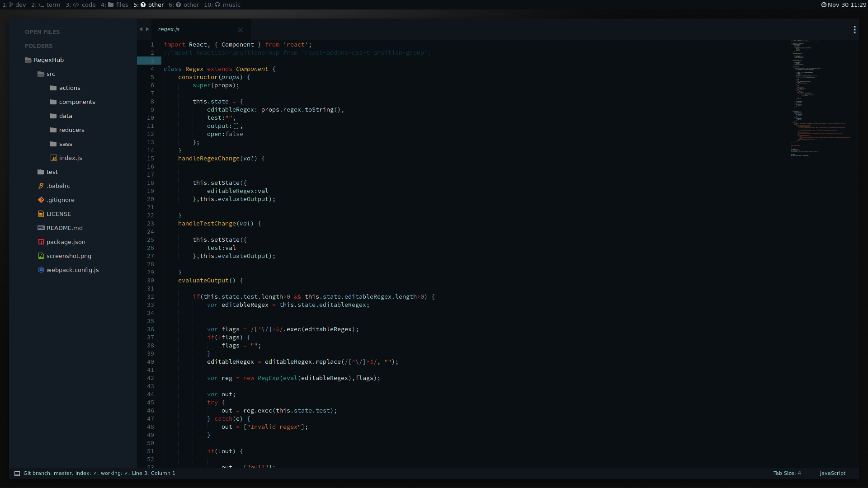The image size is (868, 488).
Task: Click the .gitignore git icon
Action: 41,200
